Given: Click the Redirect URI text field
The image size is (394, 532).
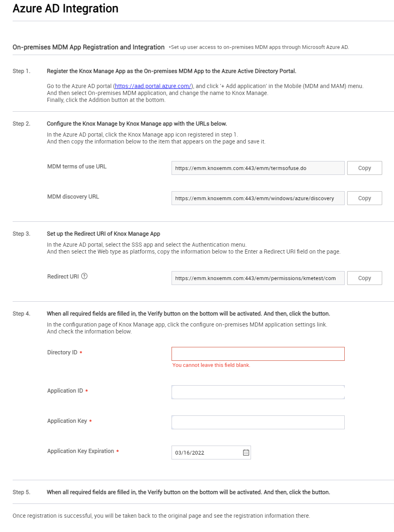Looking at the screenshot, I should (x=258, y=278).
